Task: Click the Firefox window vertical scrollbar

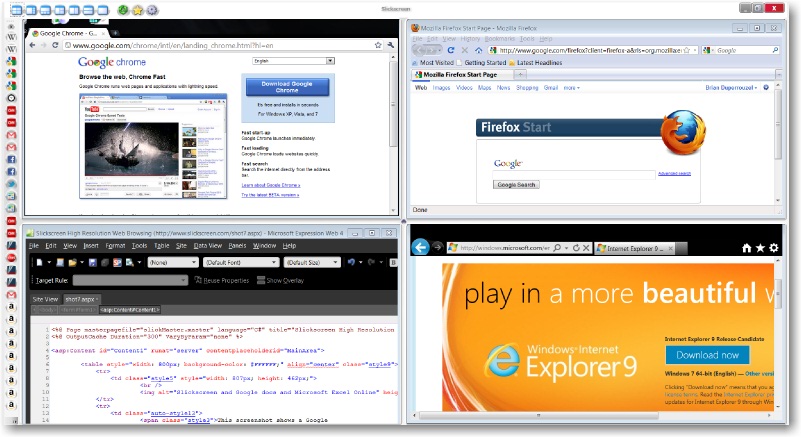Action: click(778, 125)
